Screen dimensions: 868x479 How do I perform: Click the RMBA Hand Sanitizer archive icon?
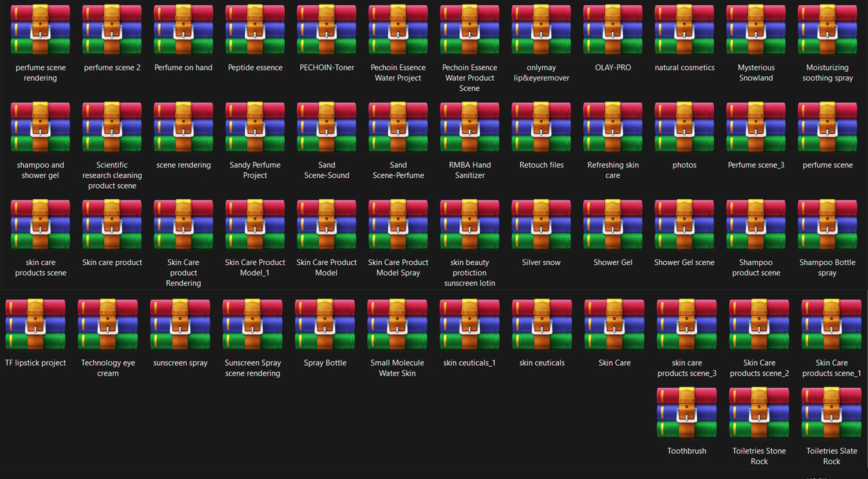[x=470, y=127]
